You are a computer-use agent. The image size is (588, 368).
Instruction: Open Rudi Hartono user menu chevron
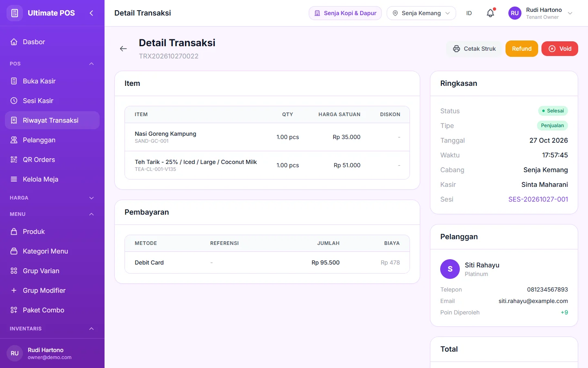coord(570,13)
